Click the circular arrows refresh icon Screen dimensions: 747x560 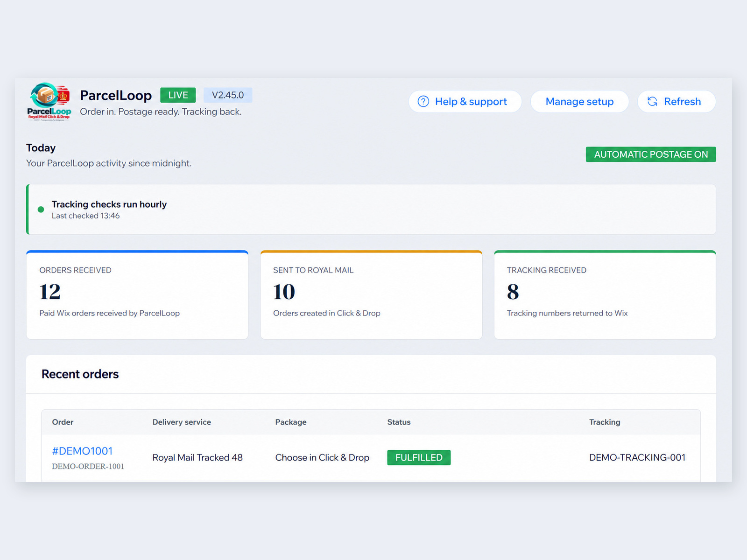652,101
